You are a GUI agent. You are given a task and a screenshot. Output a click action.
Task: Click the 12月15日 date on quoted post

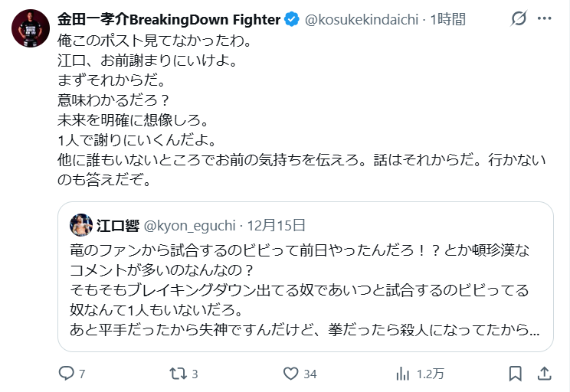click(276, 224)
